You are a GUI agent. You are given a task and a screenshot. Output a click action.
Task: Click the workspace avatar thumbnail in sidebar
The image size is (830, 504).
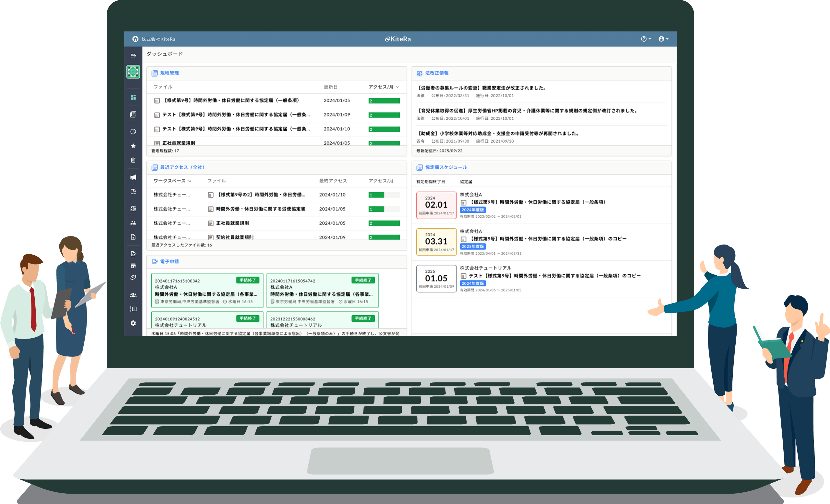133,72
